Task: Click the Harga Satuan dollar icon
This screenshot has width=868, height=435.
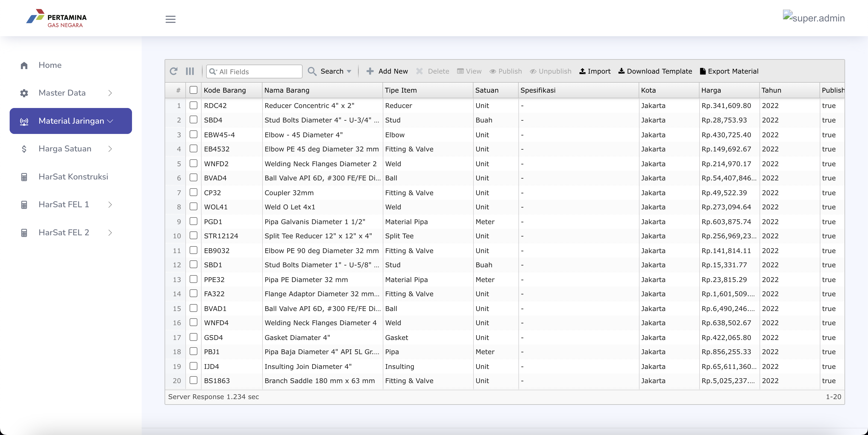Action: pos(24,149)
